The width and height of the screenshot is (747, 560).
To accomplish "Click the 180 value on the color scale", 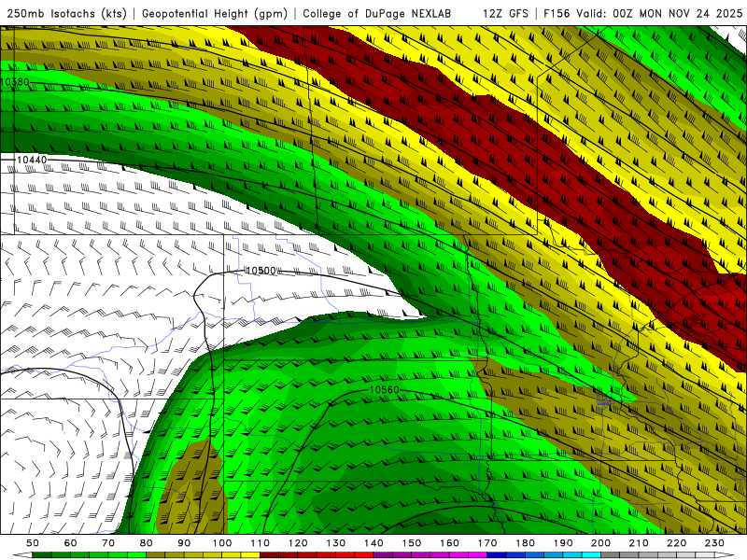I will 525,543.
